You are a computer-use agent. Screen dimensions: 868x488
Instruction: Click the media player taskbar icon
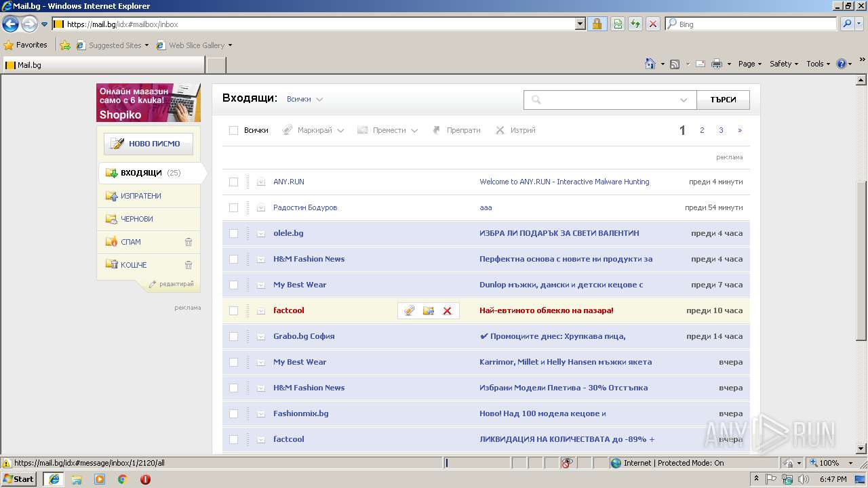[100, 479]
